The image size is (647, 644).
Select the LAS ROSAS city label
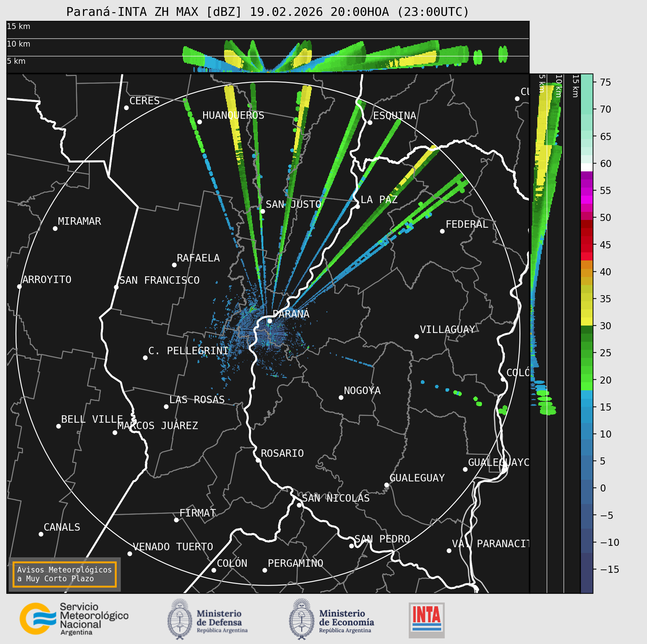(x=197, y=399)
